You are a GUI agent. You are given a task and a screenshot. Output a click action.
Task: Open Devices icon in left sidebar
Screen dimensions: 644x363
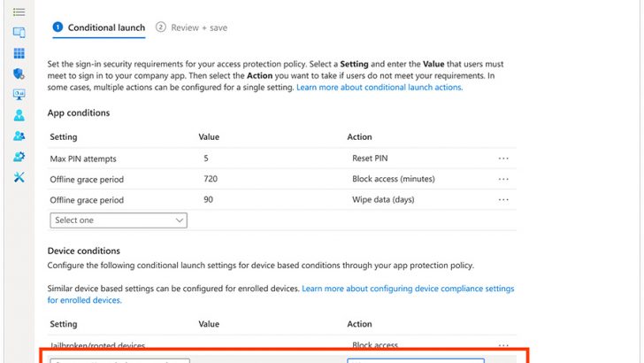[x=19, y=32]
